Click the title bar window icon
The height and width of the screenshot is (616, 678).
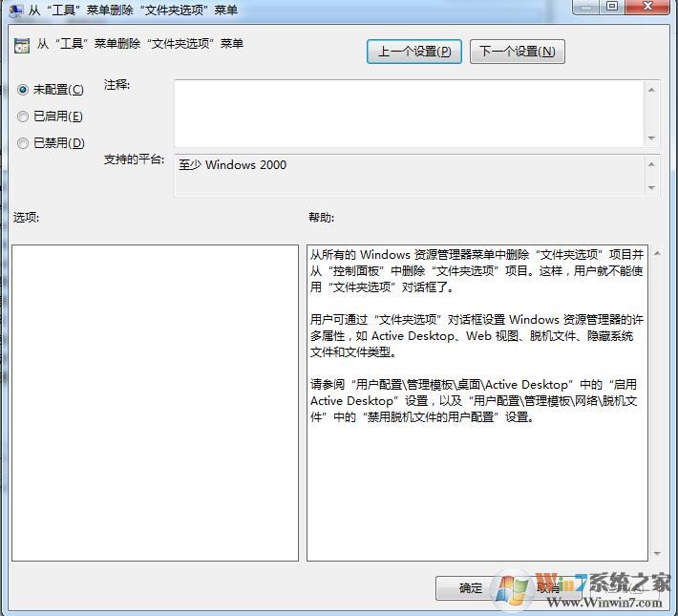click(x=16, y=11)
